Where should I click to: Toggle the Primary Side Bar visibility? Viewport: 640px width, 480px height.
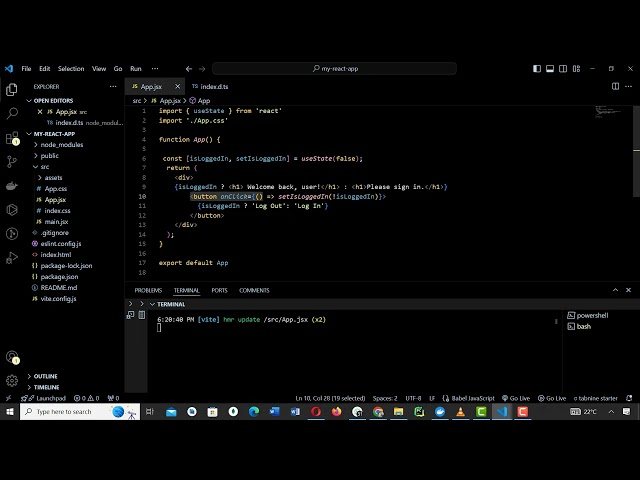pyautogui.click(x=537, y=69)
